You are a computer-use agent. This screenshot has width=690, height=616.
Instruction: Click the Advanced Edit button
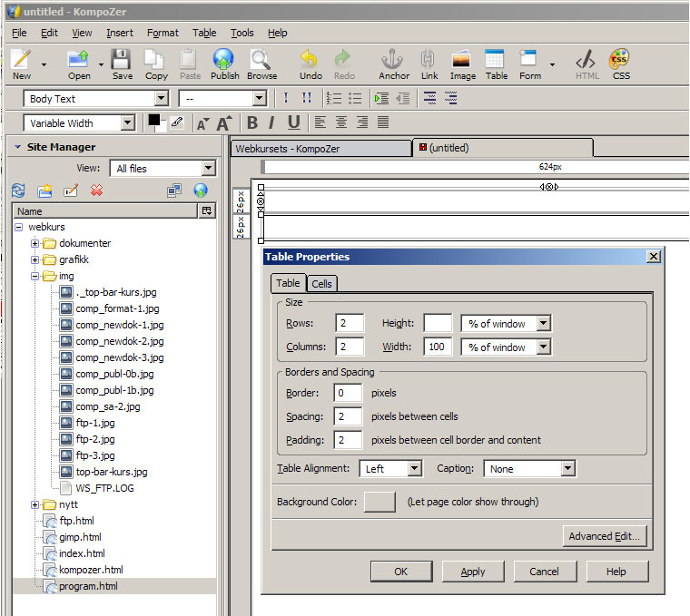coord(605,536)
